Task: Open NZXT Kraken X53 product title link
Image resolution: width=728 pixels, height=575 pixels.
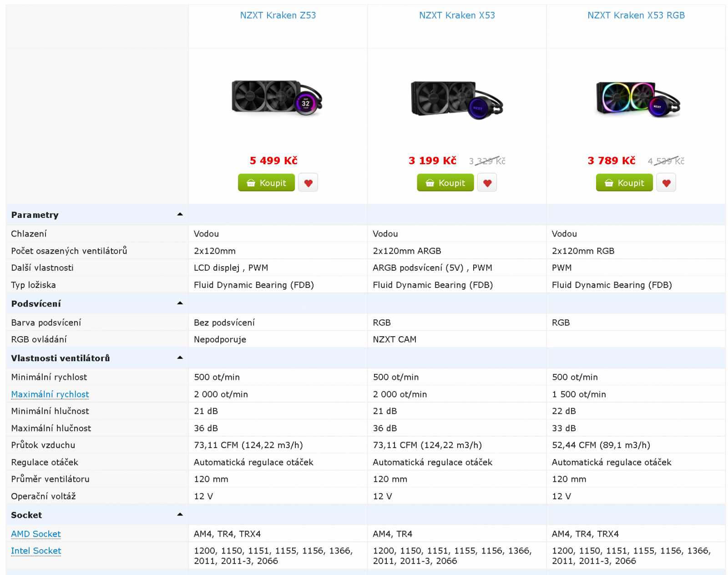Action: (x=457, y=15)
